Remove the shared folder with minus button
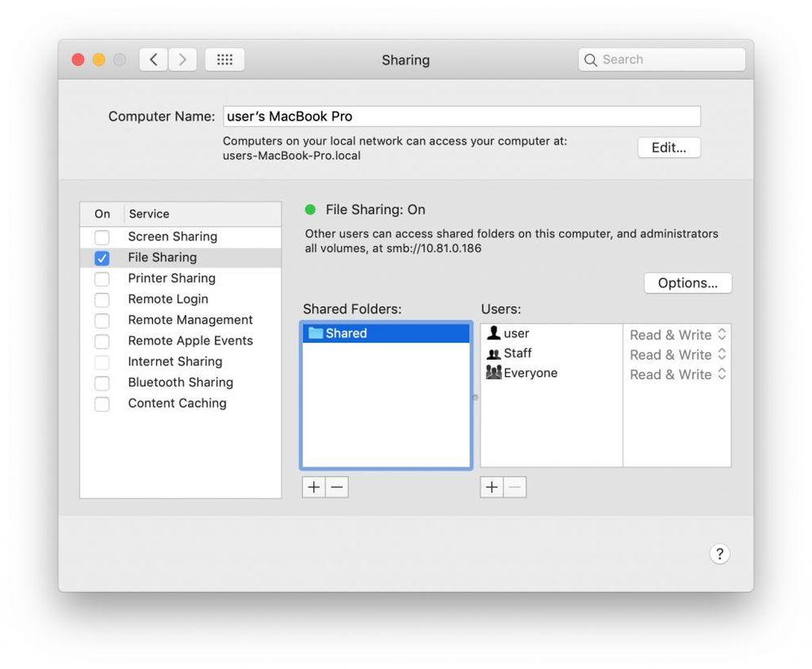The height and width of the screenshot is (669, 812). pos(337,488)
